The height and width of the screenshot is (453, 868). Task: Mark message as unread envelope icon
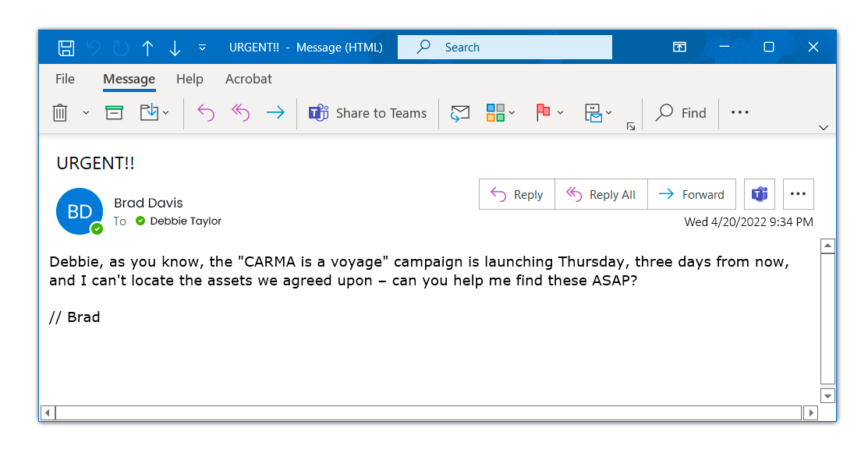point(460,113)
